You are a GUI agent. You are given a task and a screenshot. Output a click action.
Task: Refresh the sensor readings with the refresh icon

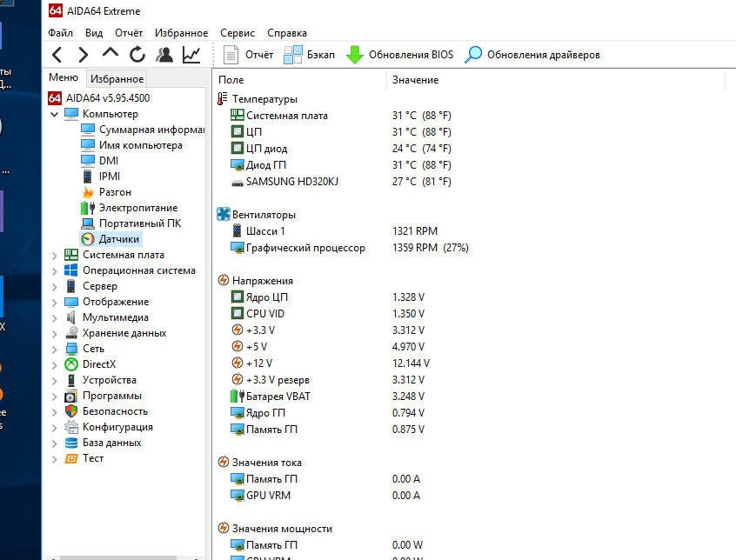coord(137,55)
